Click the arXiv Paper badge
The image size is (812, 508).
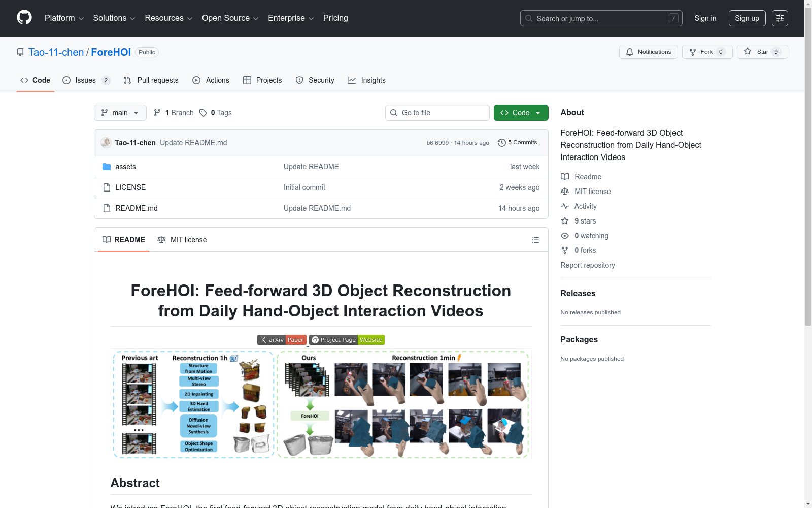tap(282, 340)
